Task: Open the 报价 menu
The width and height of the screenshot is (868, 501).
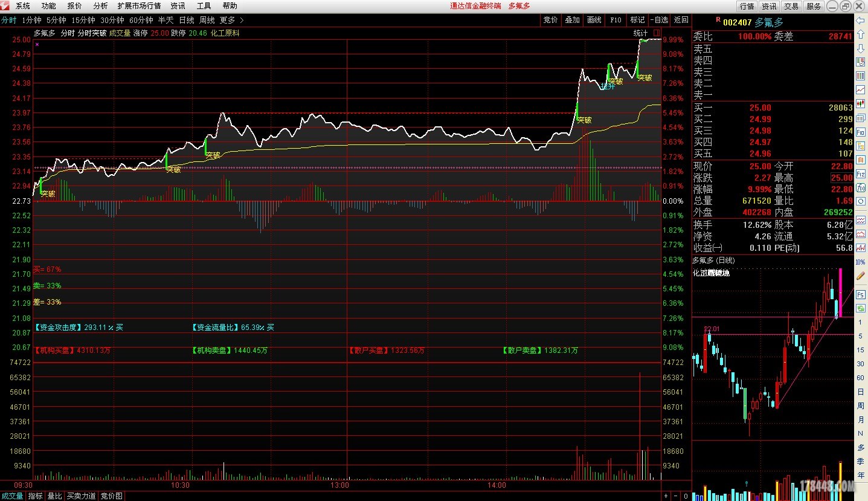Action: coord(75,6)
